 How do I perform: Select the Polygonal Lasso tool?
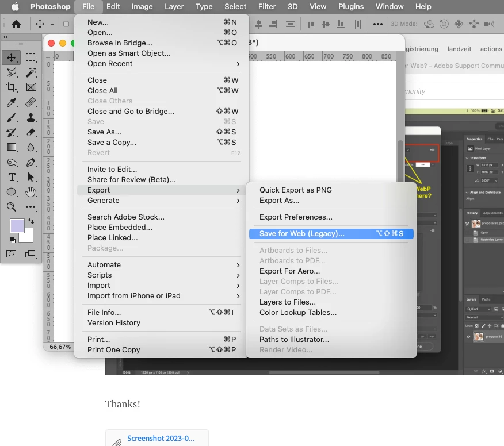(x=12, y=72)
